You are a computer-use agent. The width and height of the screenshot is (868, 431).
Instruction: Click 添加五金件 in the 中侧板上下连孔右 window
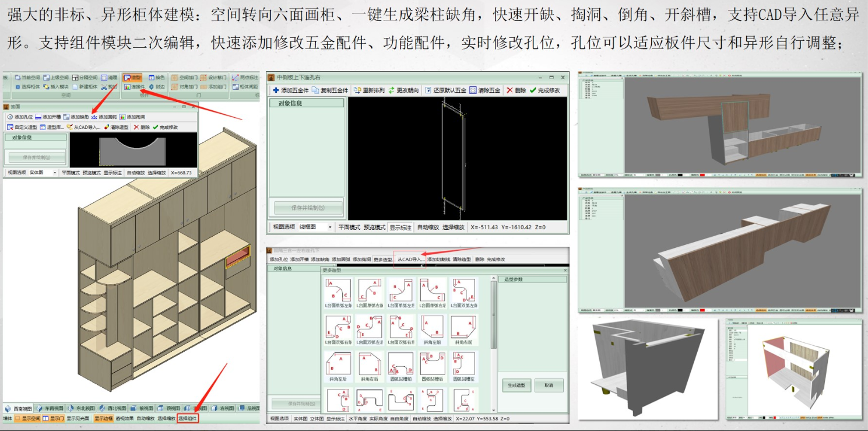click(290, 90)
